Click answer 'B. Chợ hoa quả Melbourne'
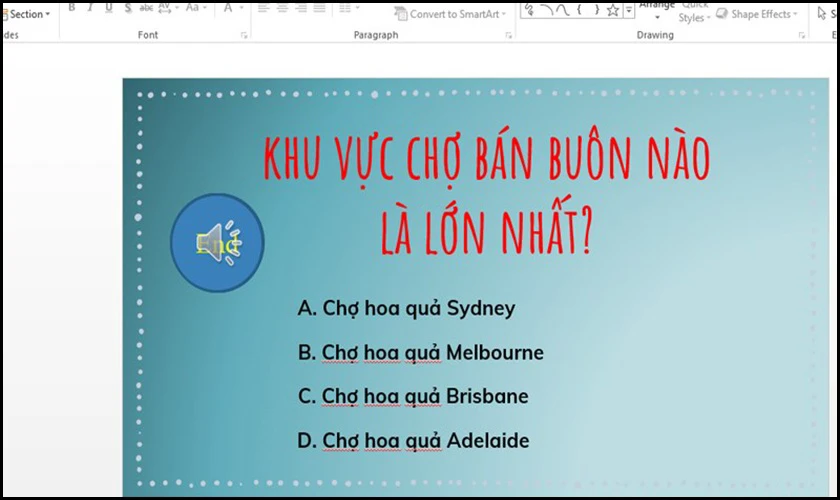 [x=421, y=353]
